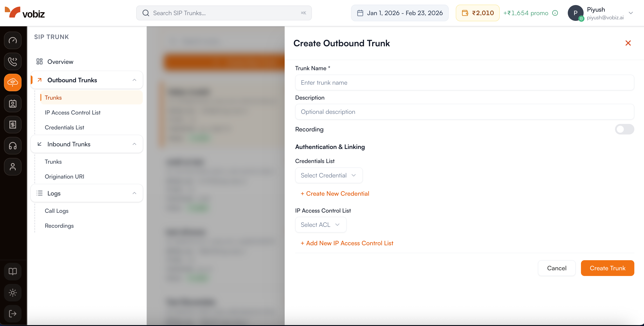644x326 pixels.
Task: Open Billing using the receipt icon
Action: coord(13,125)
